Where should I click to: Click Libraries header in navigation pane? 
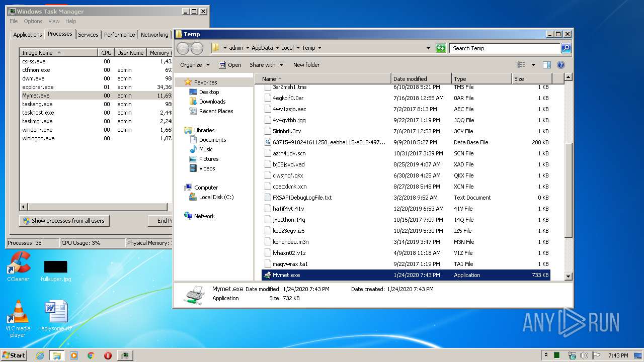[204, 130]
